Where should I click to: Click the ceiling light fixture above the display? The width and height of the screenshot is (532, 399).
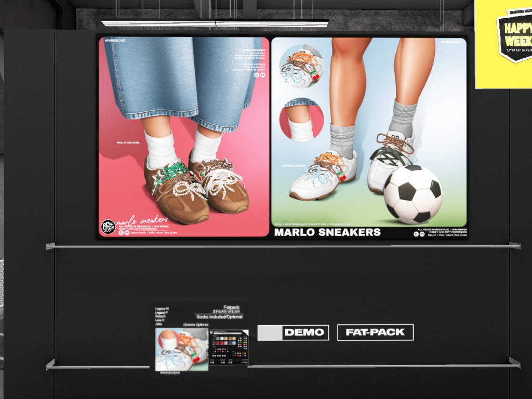(215, 23)
